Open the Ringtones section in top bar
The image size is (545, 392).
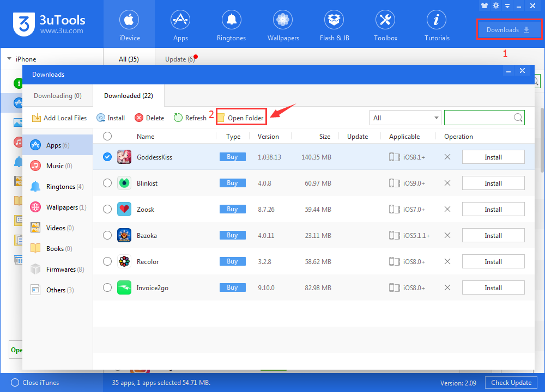click(x=231, y=24)
